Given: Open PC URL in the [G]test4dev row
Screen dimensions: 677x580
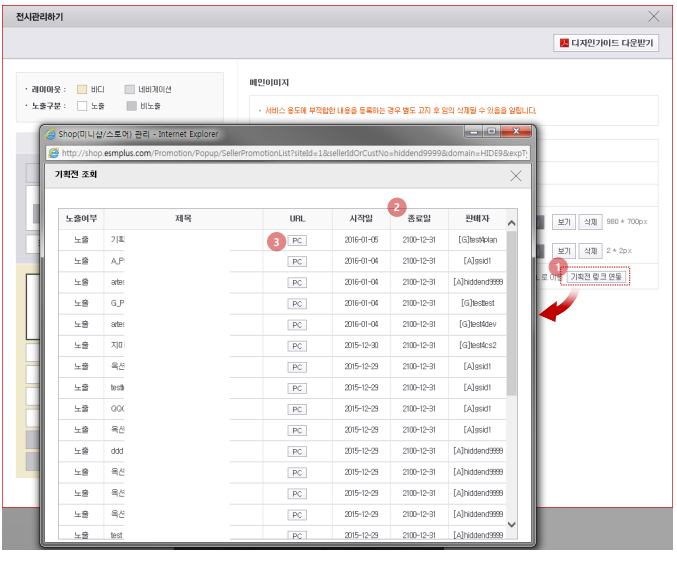Looking at the screenshot, I should (297, 325).
